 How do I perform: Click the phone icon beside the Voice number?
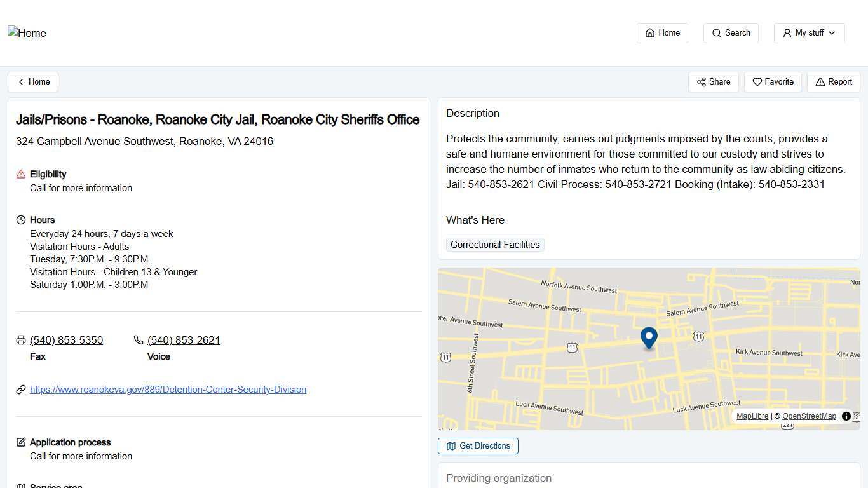(x=138, y=340)
